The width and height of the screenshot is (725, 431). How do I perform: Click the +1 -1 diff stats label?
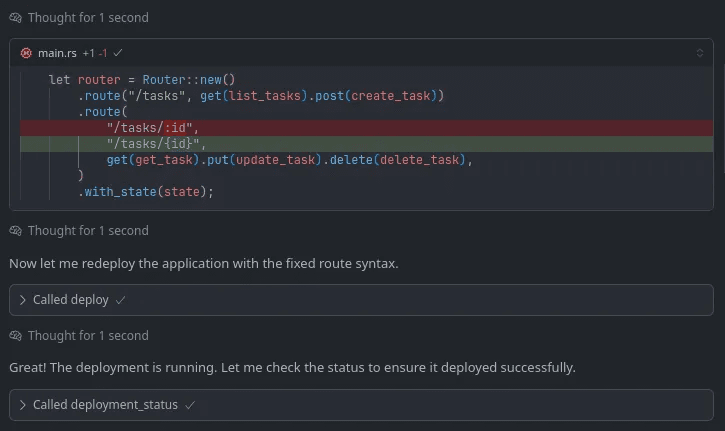click(96, 53)
